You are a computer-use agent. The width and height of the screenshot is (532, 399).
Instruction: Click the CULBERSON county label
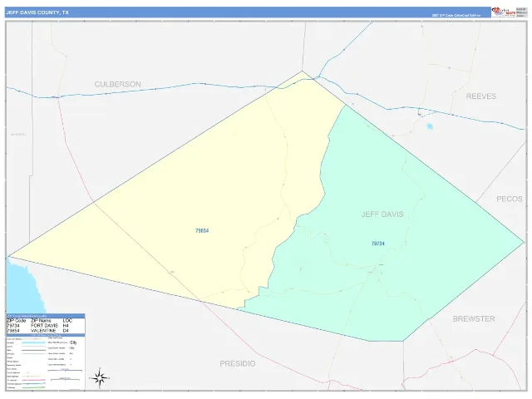click(117, 84)
